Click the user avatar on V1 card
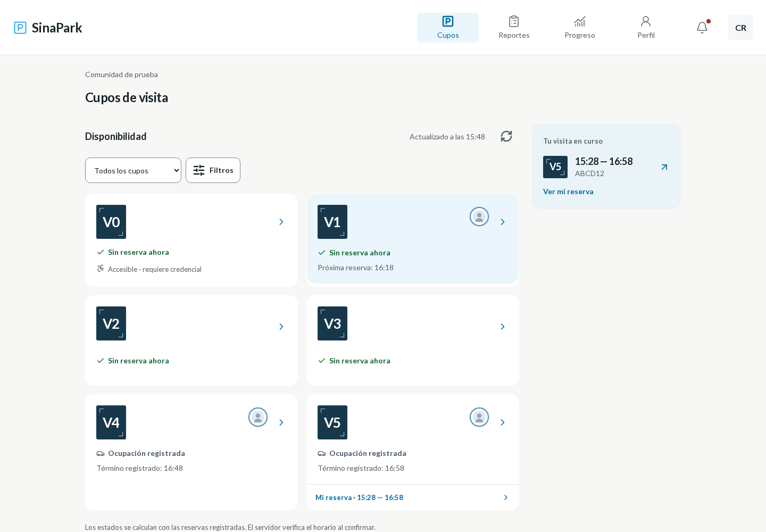This screenshot has height=532, width=766. [479, 217]
